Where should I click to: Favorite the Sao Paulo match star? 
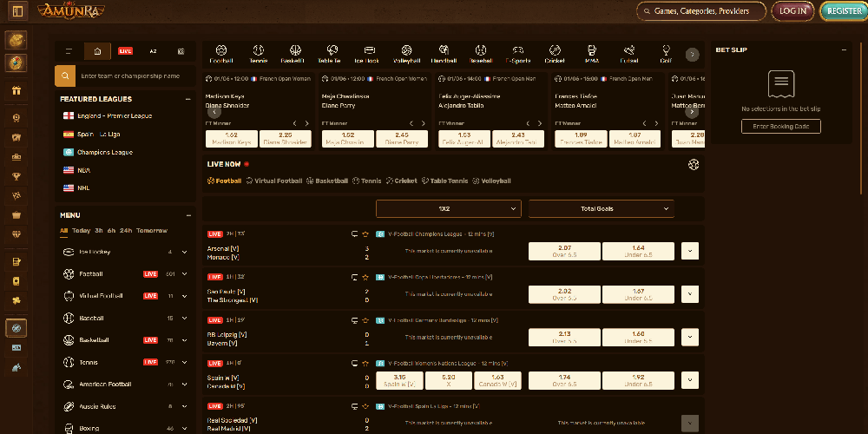pos(365,278)
